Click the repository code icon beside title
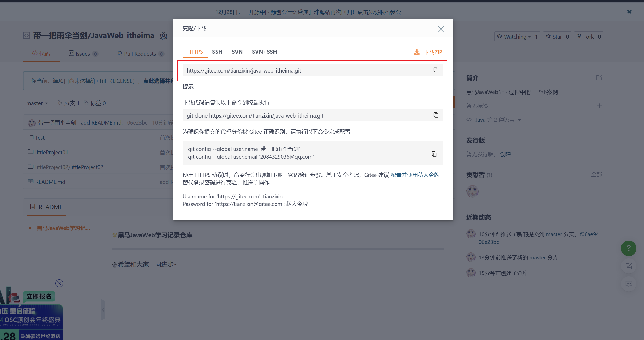The height and width of the screenshot is (340, 644). pos(27,35)
